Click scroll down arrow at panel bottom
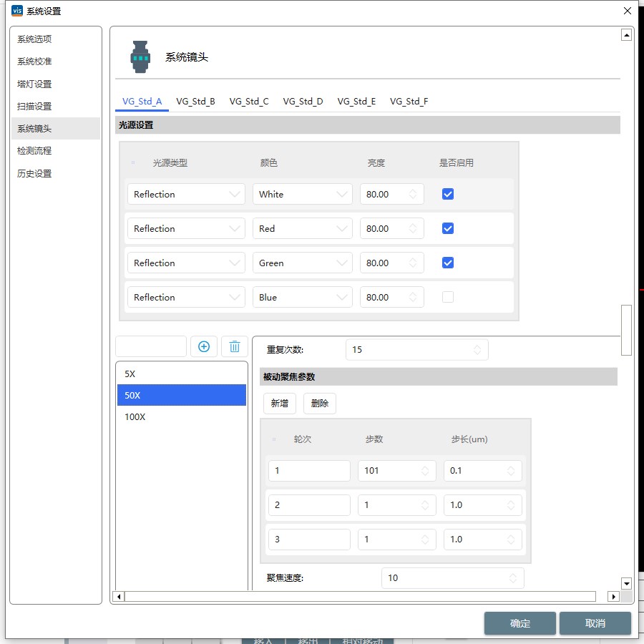This screenshot has width=644, height=644. 626,584
